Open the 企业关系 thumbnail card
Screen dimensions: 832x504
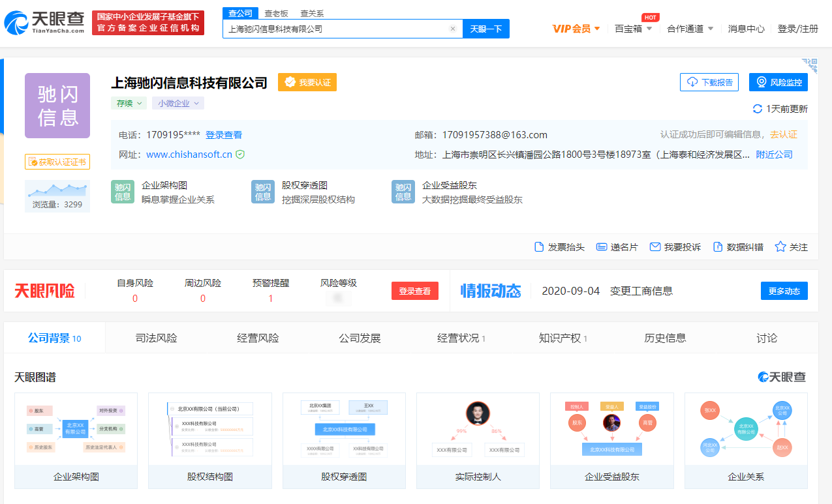click(x=746, y=441)
